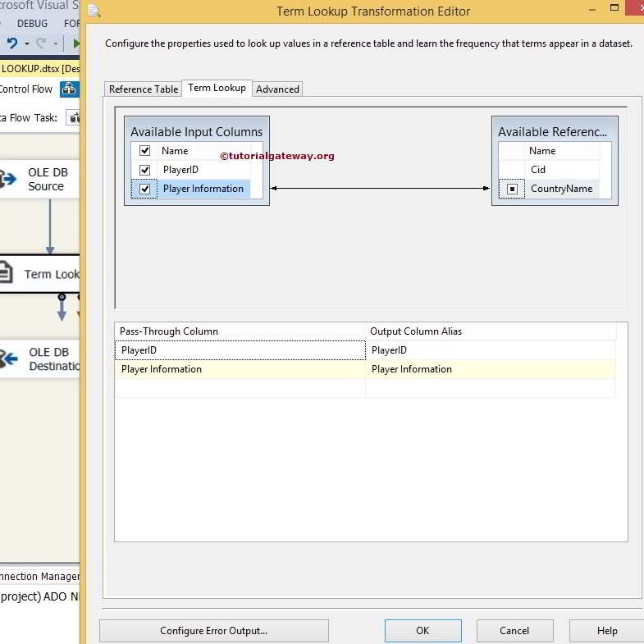Select the LOOKUP.dtsx document tab
The image size is (644, 644).
click(x=40, y=69)
